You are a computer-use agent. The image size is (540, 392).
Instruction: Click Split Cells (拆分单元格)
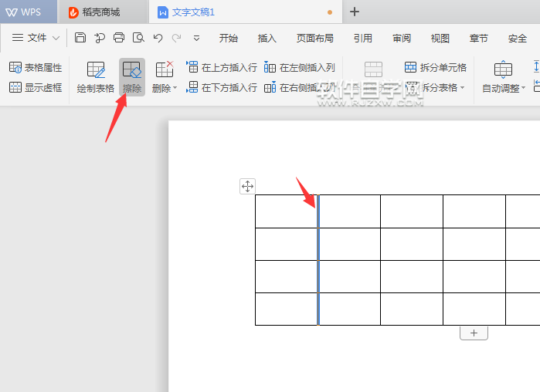(436, 68)
